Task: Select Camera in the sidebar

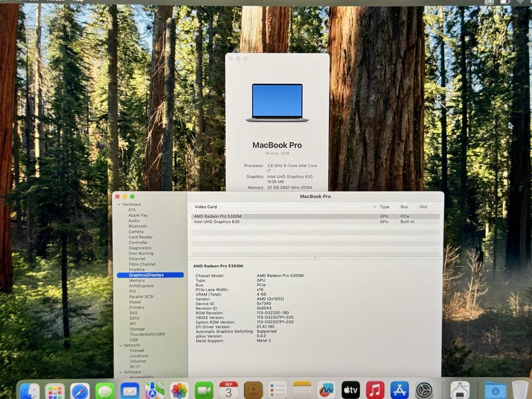Action: (136, 231)
